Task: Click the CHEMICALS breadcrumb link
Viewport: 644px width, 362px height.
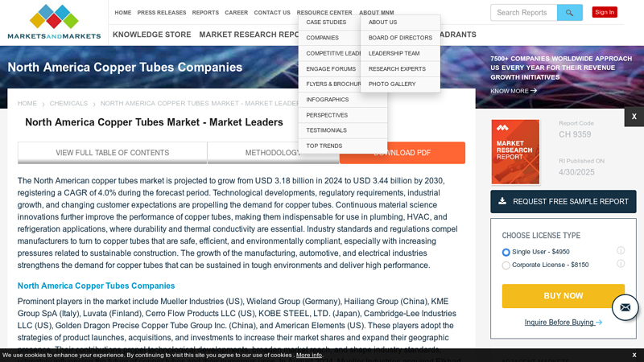Action: tap(68, 104)
